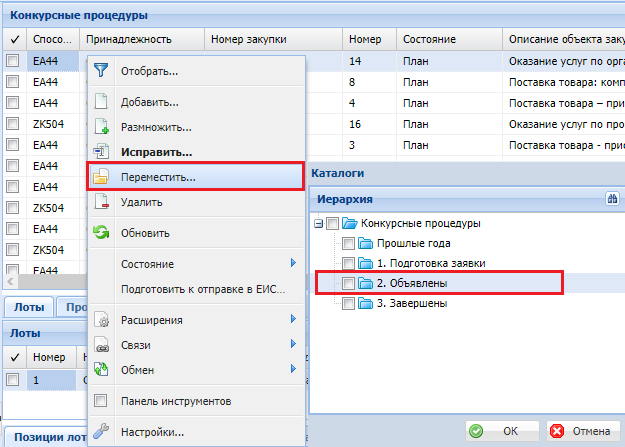Tick the checkbox for folder 2. Объявлены
The width and height of the screenshot is (625, 447).
pos(348,284)
